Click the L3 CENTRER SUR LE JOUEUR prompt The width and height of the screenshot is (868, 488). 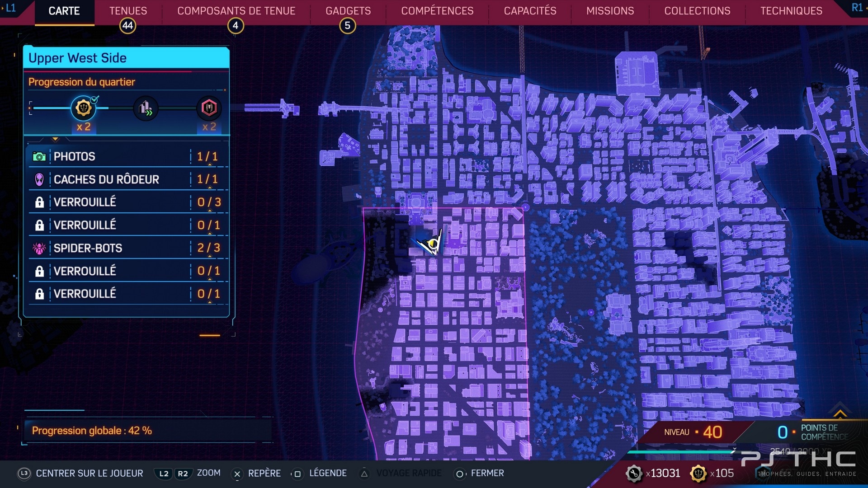click(x=80, y=474)
